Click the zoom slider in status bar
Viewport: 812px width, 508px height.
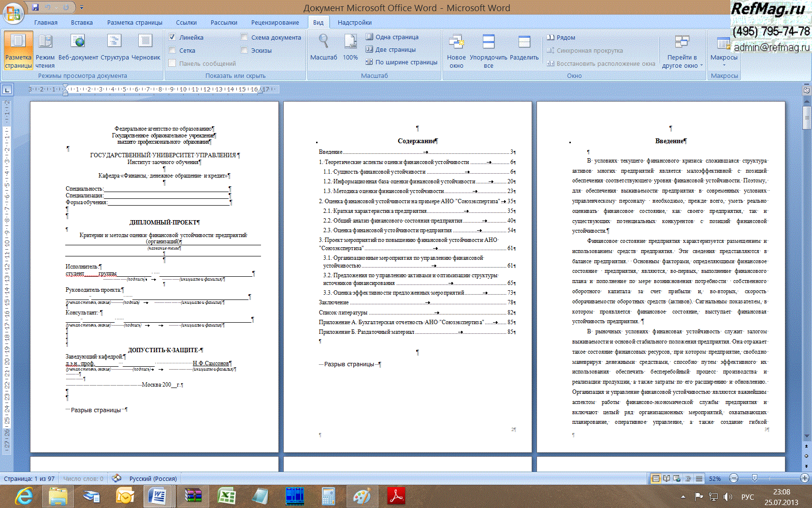point(754,478)
